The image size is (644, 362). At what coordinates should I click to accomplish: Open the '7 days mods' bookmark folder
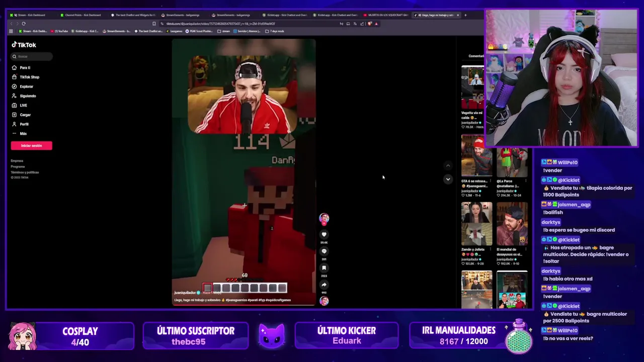pos(275,31)
